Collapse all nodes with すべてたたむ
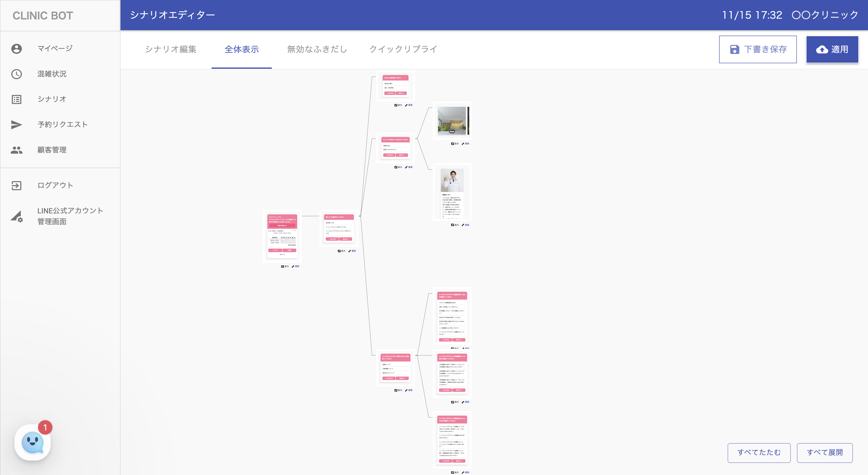 click(759, 452)
